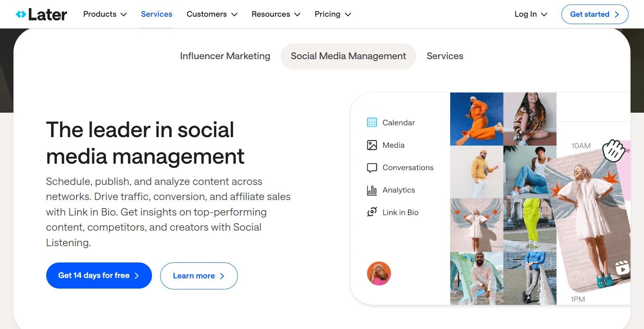
Task: Click the round profile avatar thumbnail
Action: [x=379, y=273]
